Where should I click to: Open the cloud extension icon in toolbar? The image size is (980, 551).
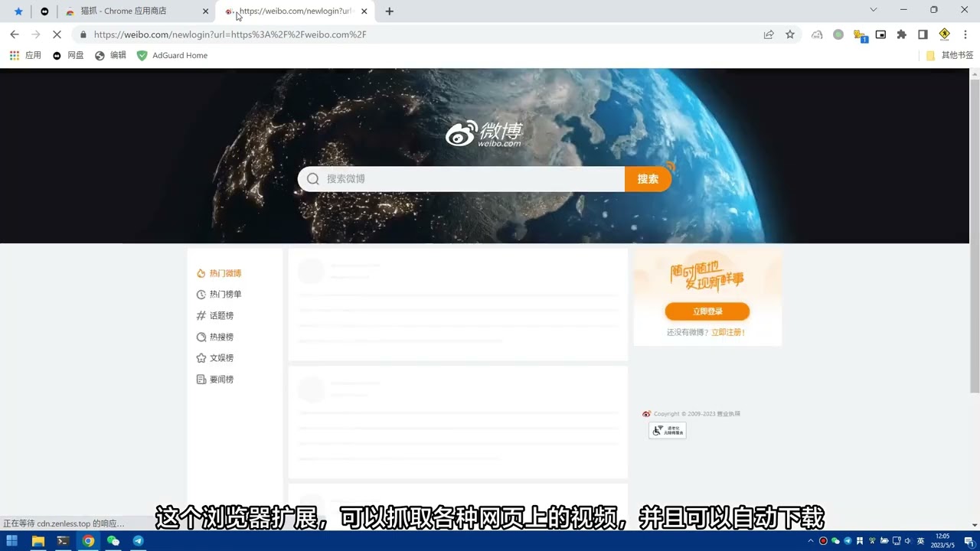pyautogui.click(x=817, y=34)
